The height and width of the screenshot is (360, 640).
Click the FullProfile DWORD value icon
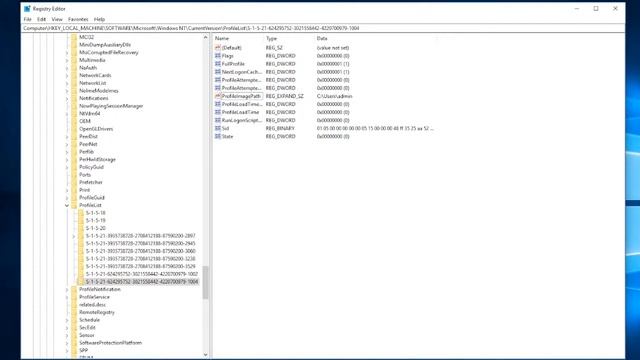coord(218,64)
